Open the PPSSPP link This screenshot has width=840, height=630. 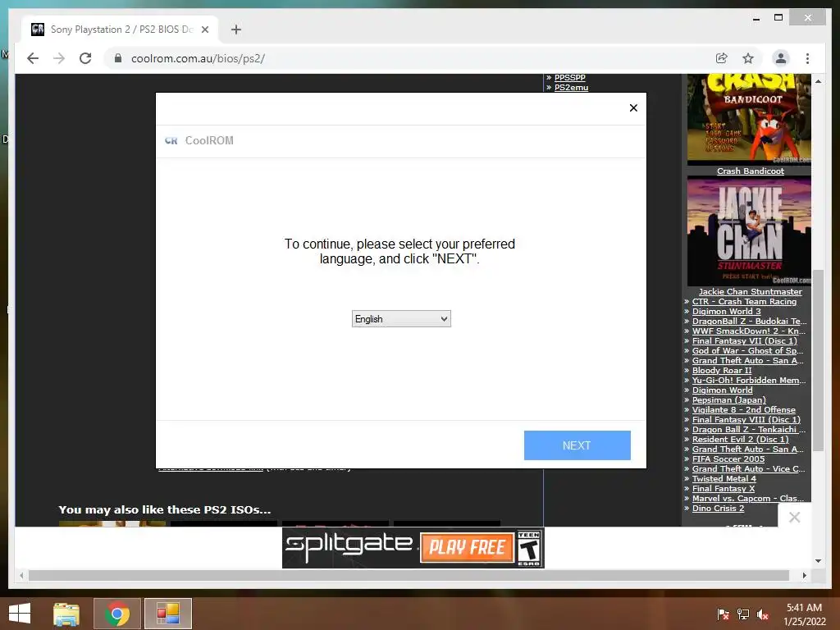click(569, 78)
